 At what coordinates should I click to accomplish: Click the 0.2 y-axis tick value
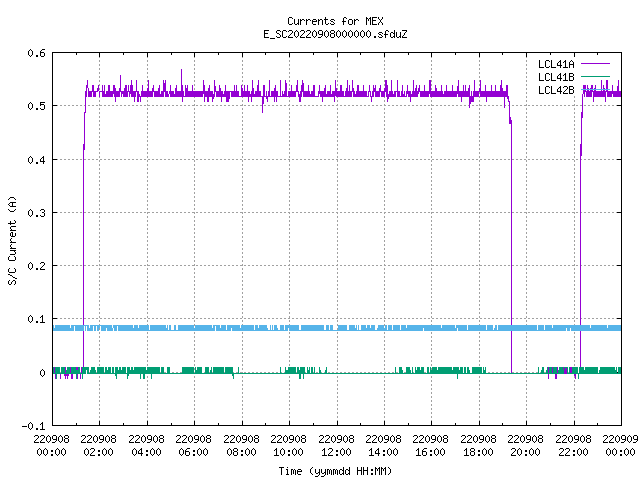[37, 266]
